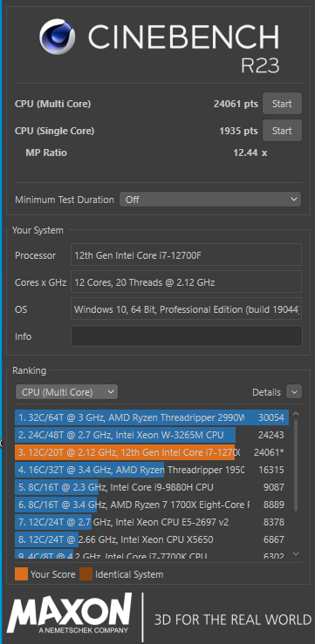Select the Intel Xeon X5650 ranking row
Image resolution: width=315 pixels, height=644 pixels.
pyautogui.click(x=151, y=539)
